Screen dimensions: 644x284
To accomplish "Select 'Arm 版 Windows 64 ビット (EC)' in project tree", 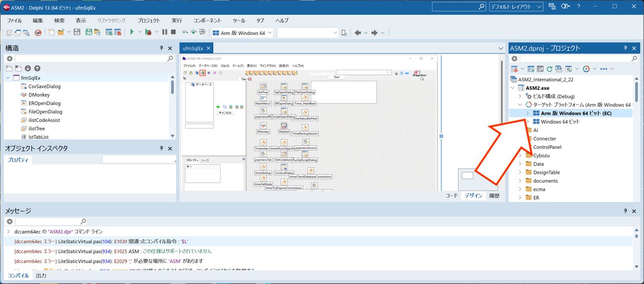I will coord(576,113).
